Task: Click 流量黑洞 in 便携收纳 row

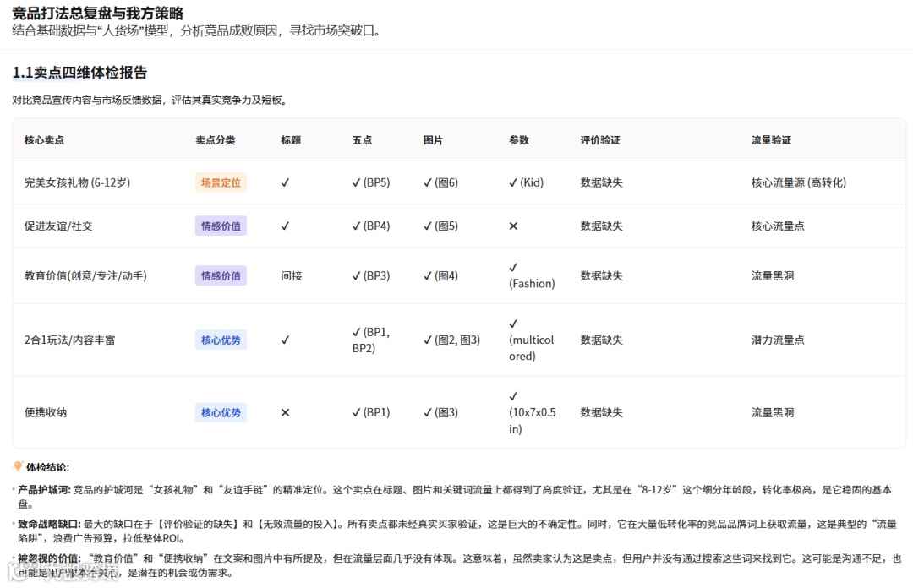Action: tap(773, 412)
